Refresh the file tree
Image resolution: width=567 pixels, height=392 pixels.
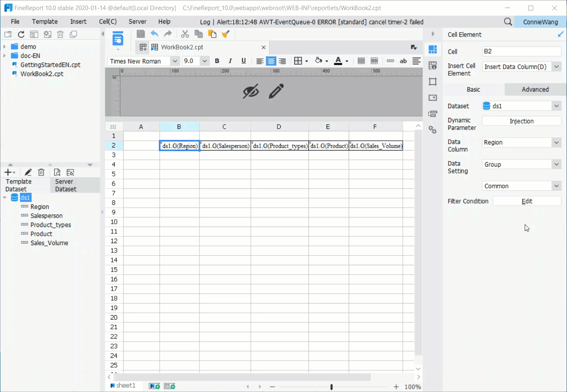tap(21, 35)
